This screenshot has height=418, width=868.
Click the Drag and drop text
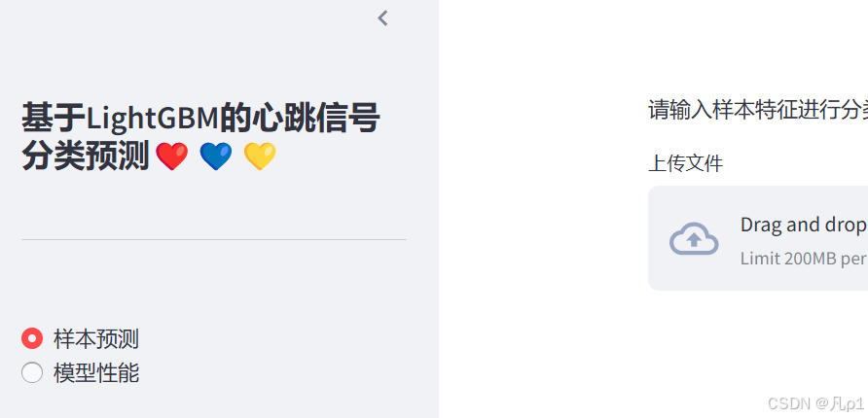pos(804,225)
